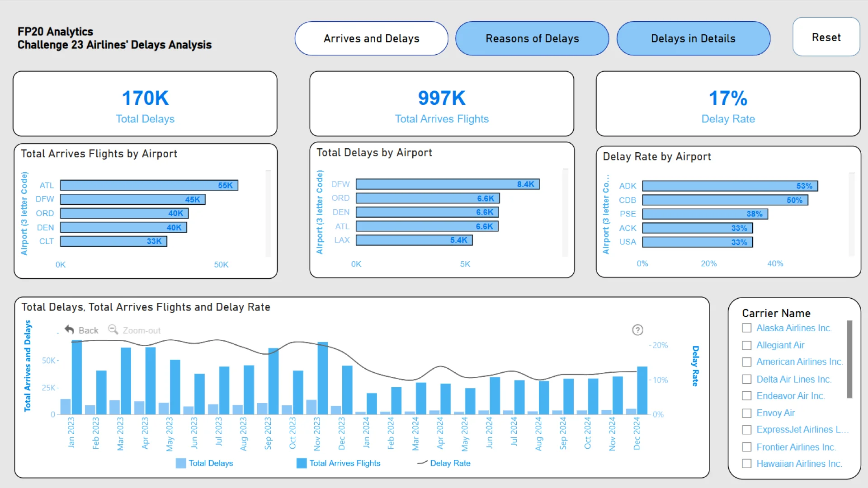Select the DFW bar showing 8.4K delays
The height and width of the screenshot is (488, 868).
point(448,184)
